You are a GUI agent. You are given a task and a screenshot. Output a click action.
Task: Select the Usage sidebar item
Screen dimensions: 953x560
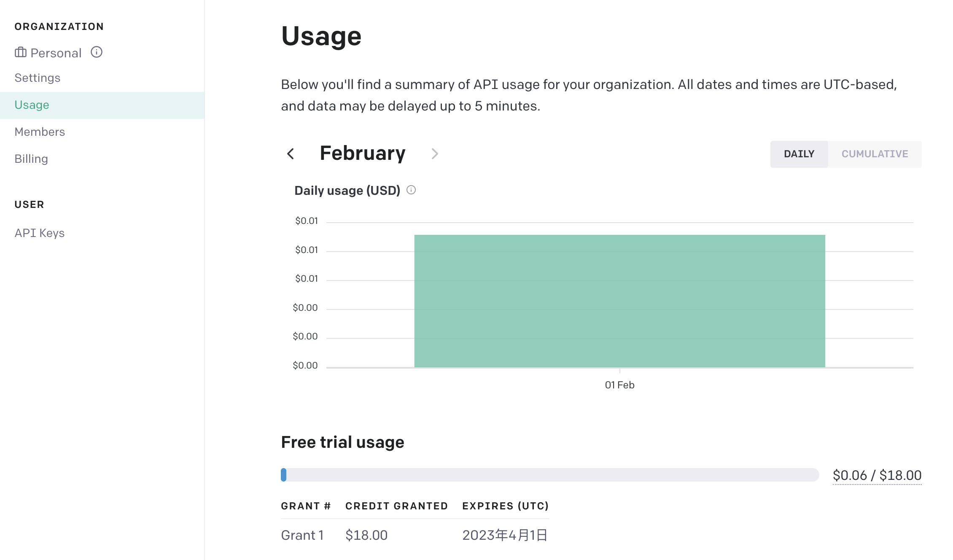pos(32,105)
